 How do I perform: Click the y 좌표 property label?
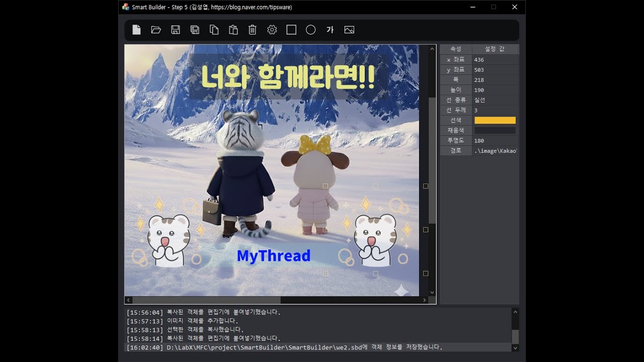point(456,70)
